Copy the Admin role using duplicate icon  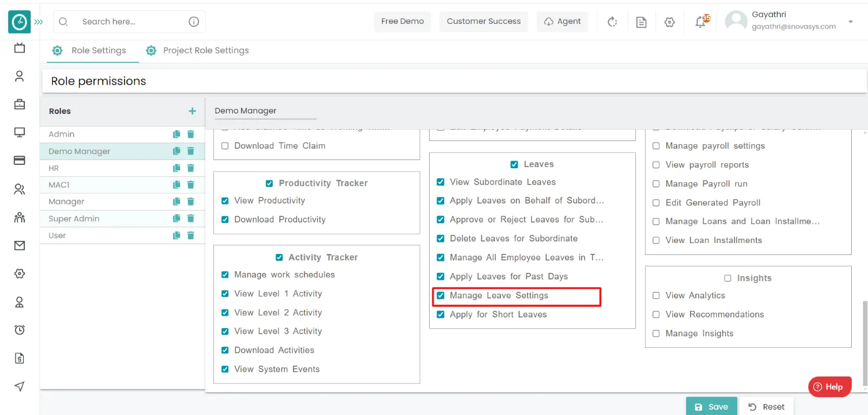(176, 134)
